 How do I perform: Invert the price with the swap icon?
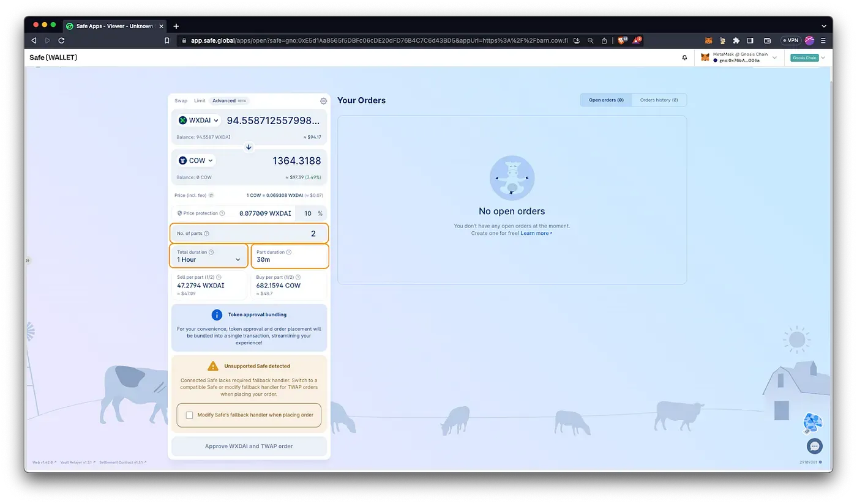(x=211, y=195)
